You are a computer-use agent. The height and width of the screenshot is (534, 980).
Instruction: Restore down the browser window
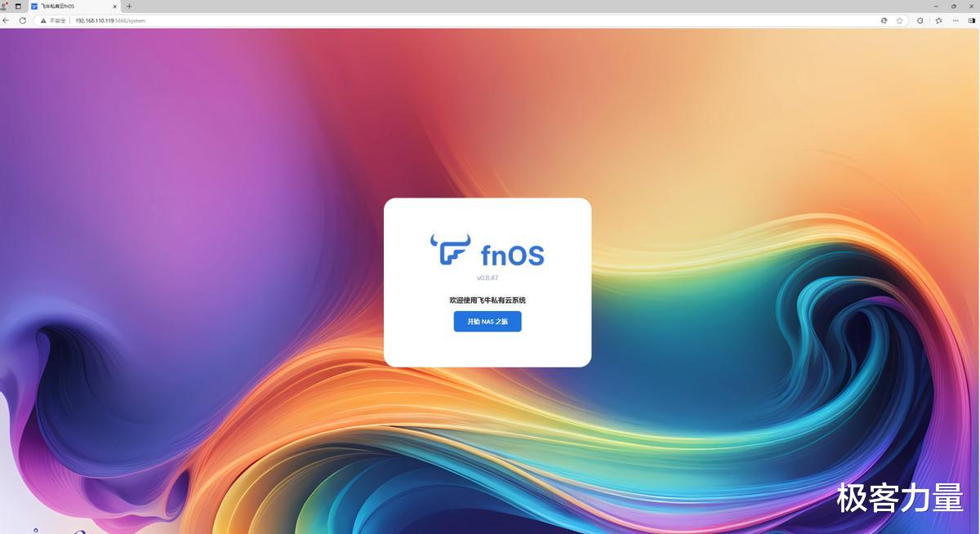pos(953,6)
